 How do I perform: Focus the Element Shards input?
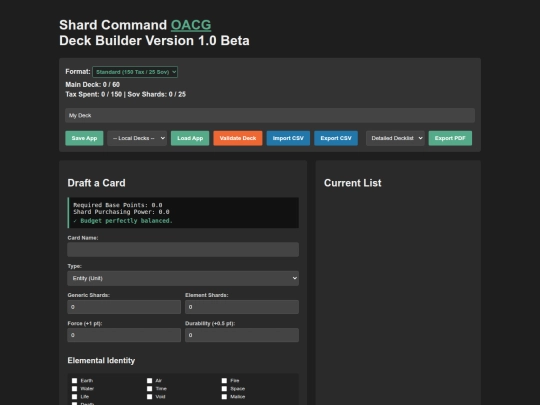[242, 307]
